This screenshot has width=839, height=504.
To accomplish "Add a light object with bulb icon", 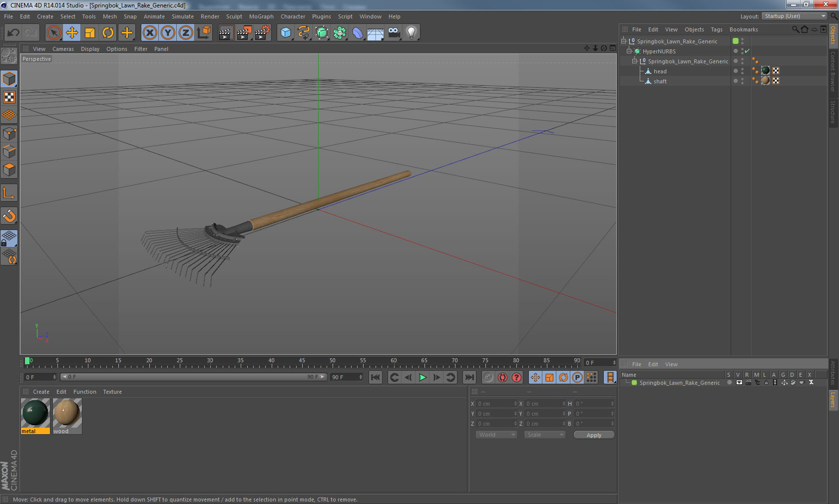I will 411,33.
